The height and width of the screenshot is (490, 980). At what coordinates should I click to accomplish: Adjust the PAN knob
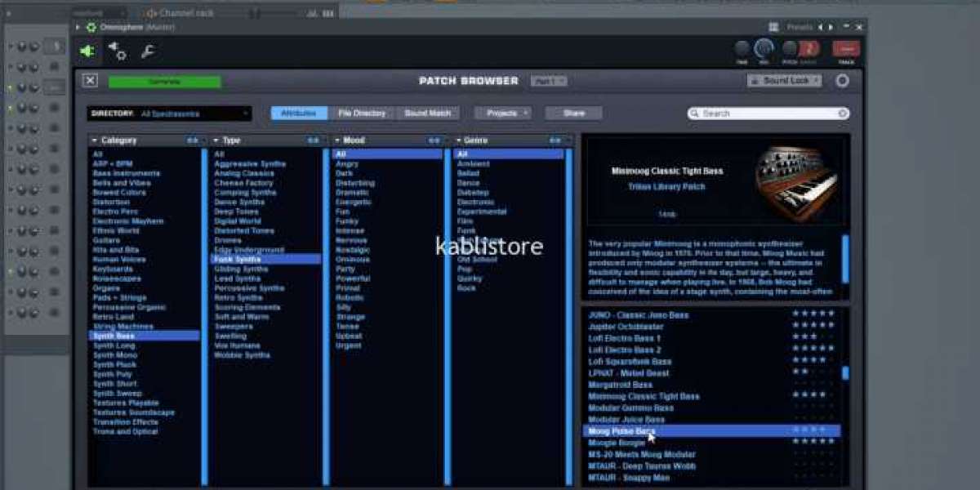coord(742,49)
